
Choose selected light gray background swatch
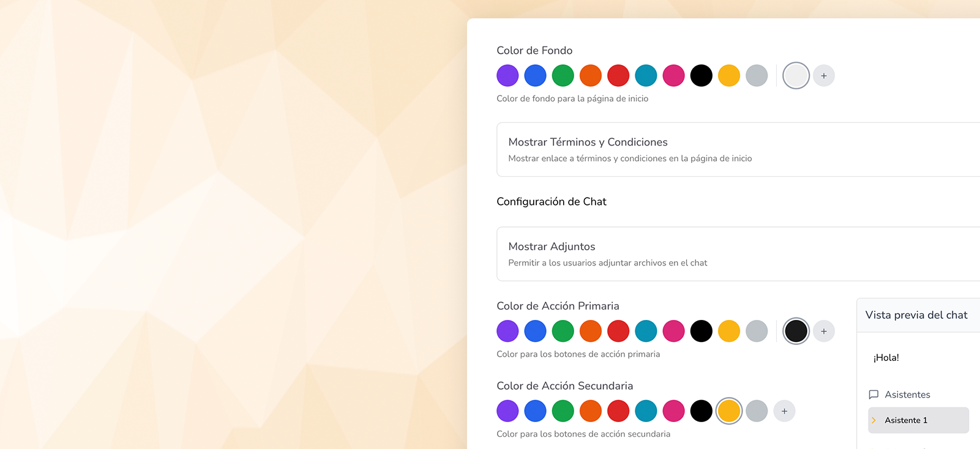[x=796, y=76]
